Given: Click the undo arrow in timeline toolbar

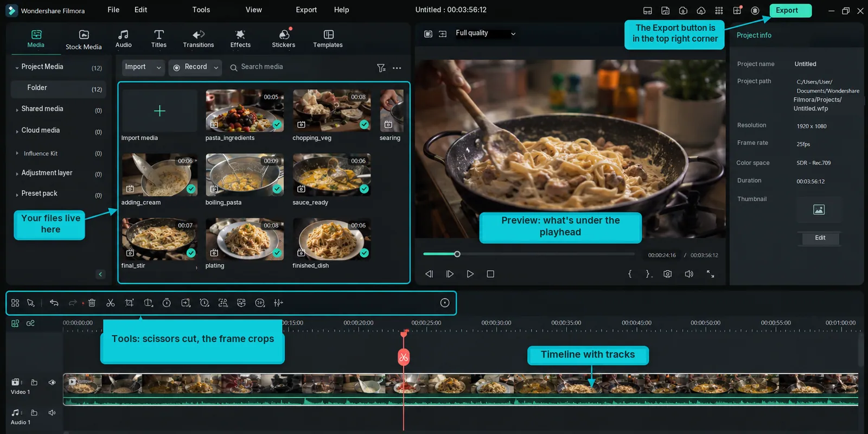Looking at the screenshot, I should 54,303.
